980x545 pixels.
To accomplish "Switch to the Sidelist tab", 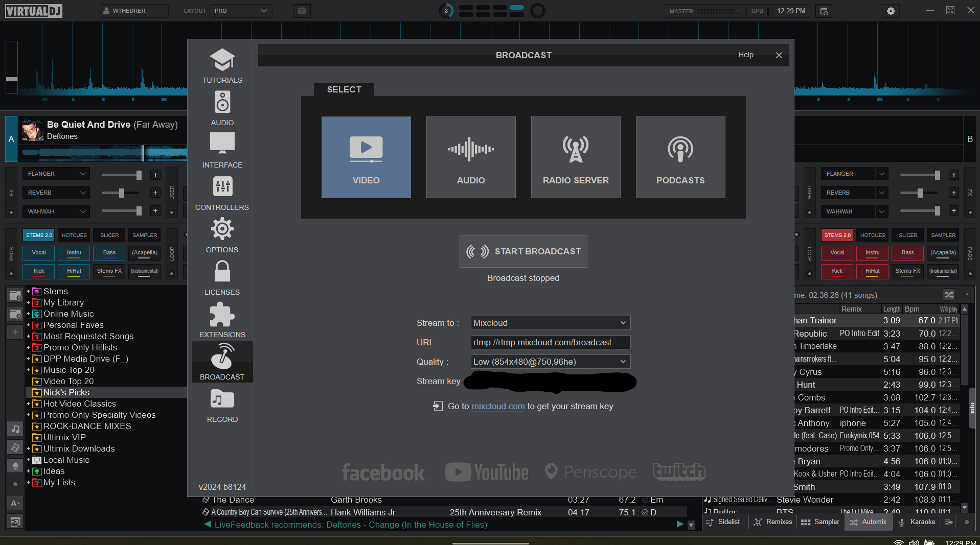I will (x=723, y=522).
